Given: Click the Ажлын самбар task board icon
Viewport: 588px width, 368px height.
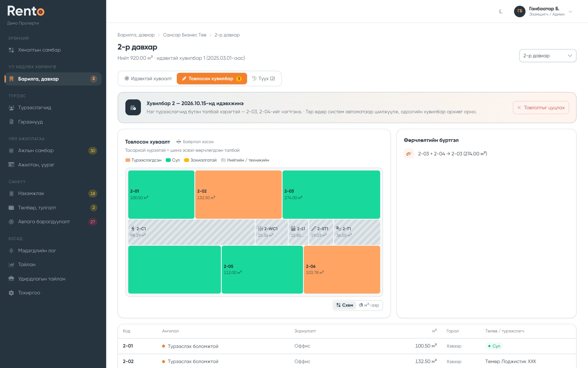Looking at the screenshot, I should click(x=11, y=151).
